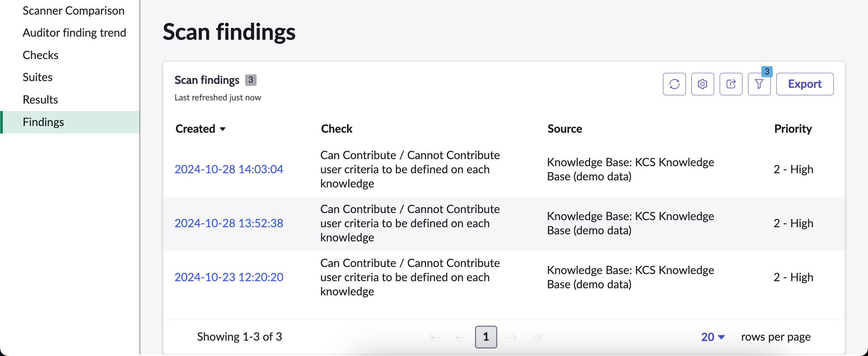Viewport: 868px width, 356px height.
Task: Click Source cell of 13:52:38 row
Action: click(630, 223)
